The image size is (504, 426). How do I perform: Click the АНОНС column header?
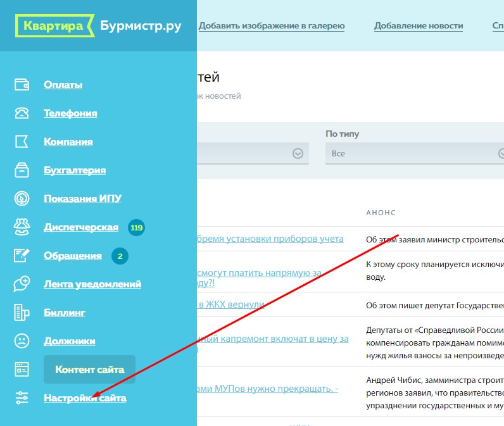[x=381, y=213]
